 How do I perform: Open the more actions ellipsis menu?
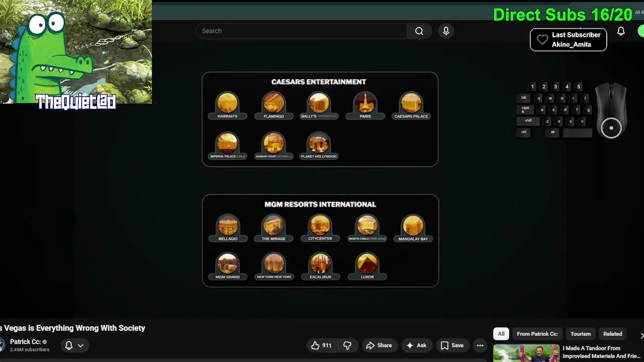click(x=480, y=345)
